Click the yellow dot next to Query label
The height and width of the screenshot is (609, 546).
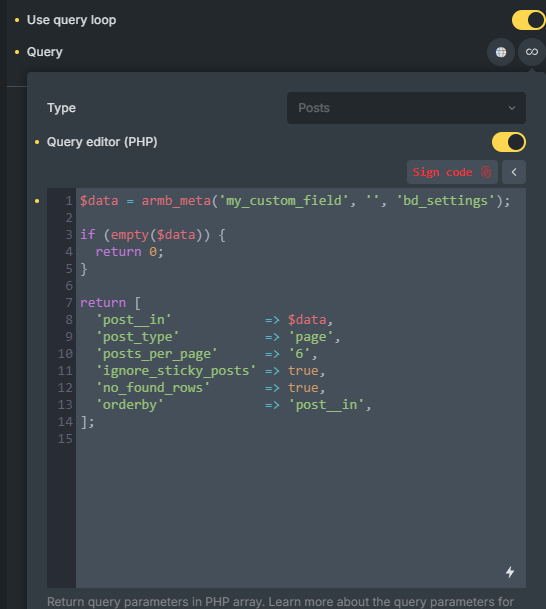pos(17,52)
